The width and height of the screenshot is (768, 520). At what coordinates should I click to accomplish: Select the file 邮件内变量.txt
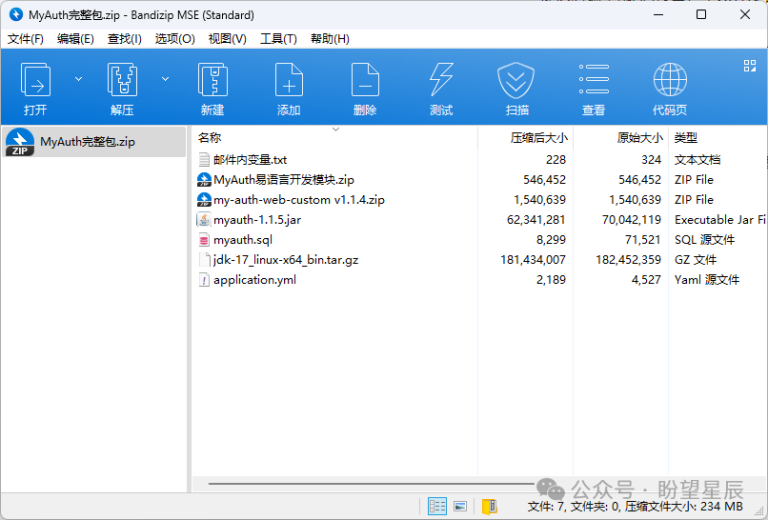250,160
